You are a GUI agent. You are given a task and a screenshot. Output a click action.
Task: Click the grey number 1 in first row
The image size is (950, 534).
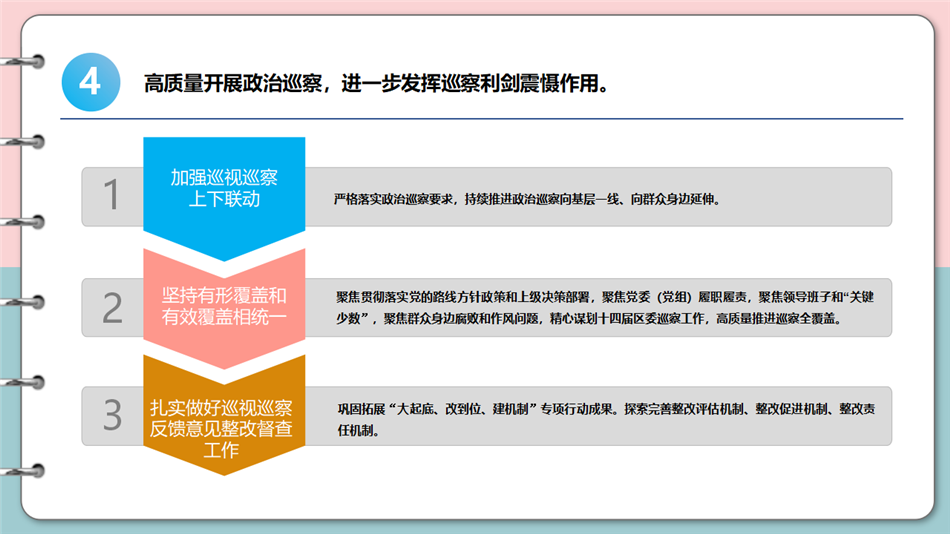[112, 195]
